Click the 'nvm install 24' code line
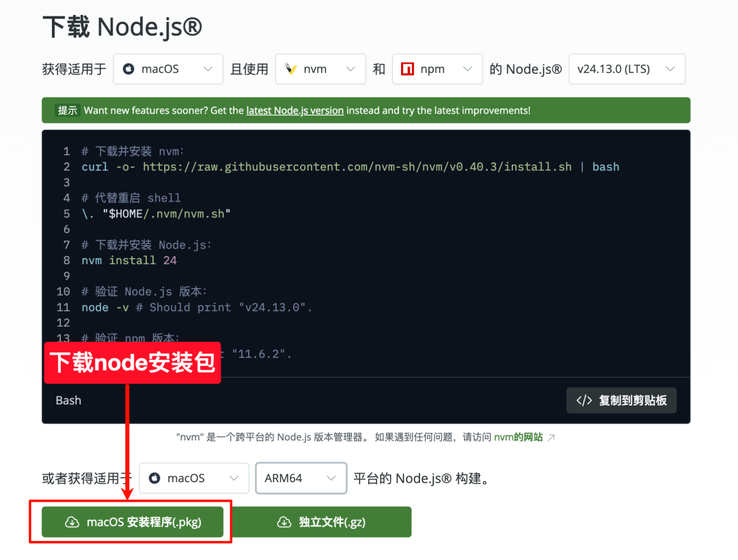 (x=129, y=260)
